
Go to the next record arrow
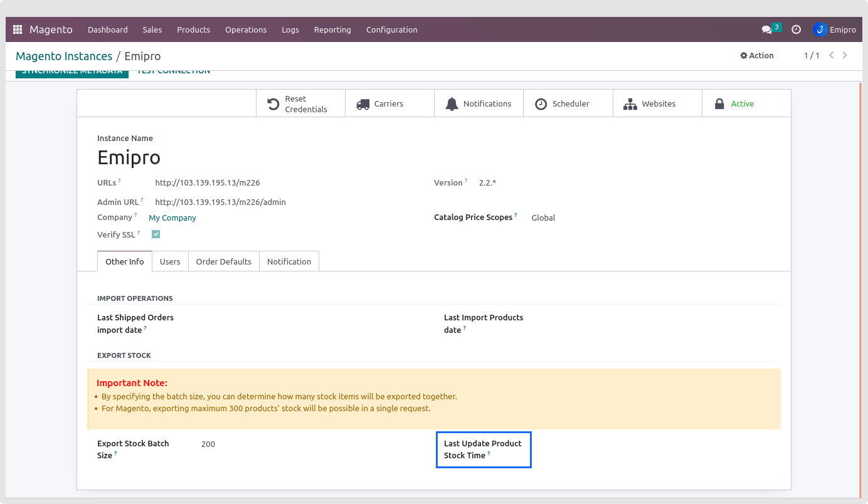pyautogui.click(x=845, y=56)
